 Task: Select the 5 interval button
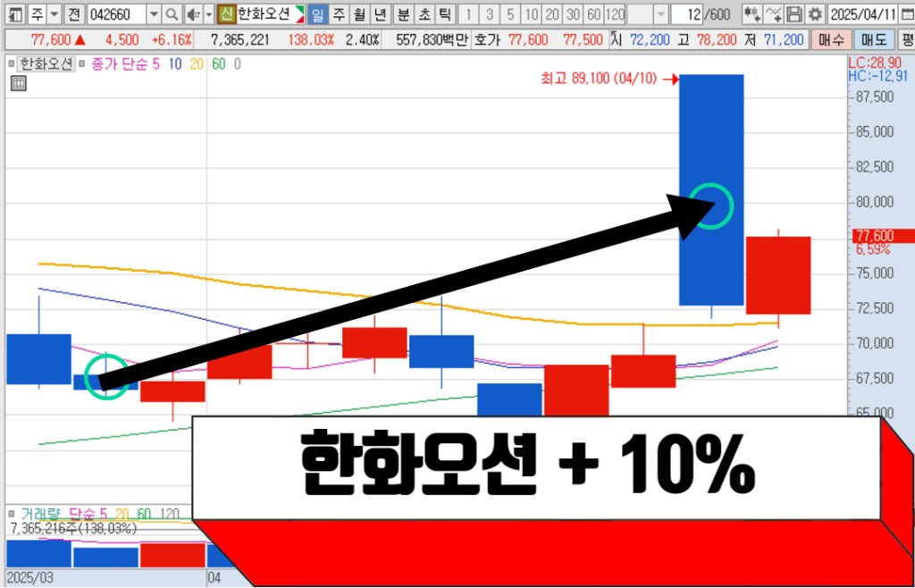click(510, 14)
